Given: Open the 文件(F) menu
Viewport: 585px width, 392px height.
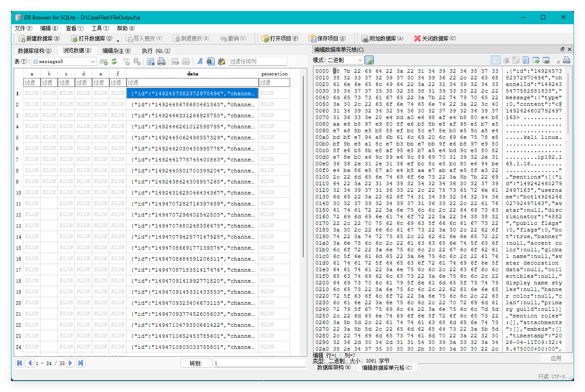Looking at the screenshot, I should point(23,28).
